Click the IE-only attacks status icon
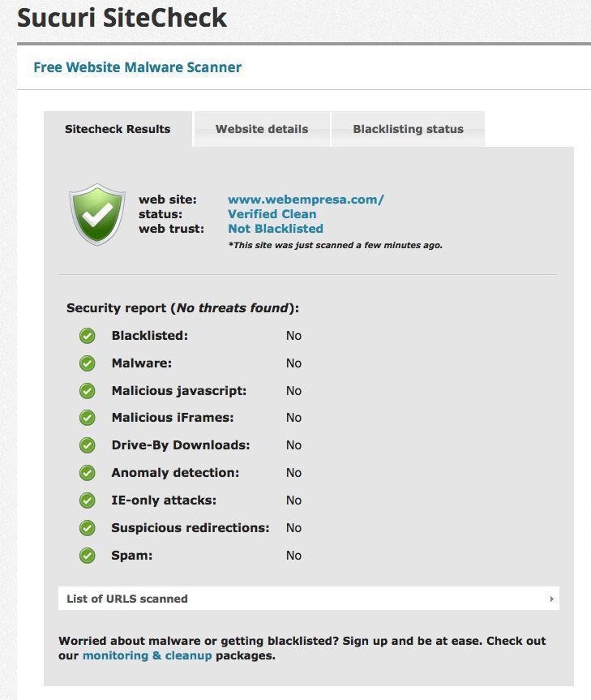 [x=87, y=500]
